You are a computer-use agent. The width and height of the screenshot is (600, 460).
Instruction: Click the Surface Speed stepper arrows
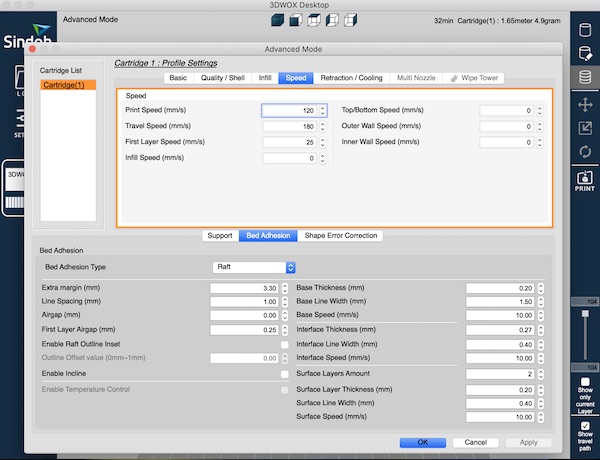(x=541, y=417)
